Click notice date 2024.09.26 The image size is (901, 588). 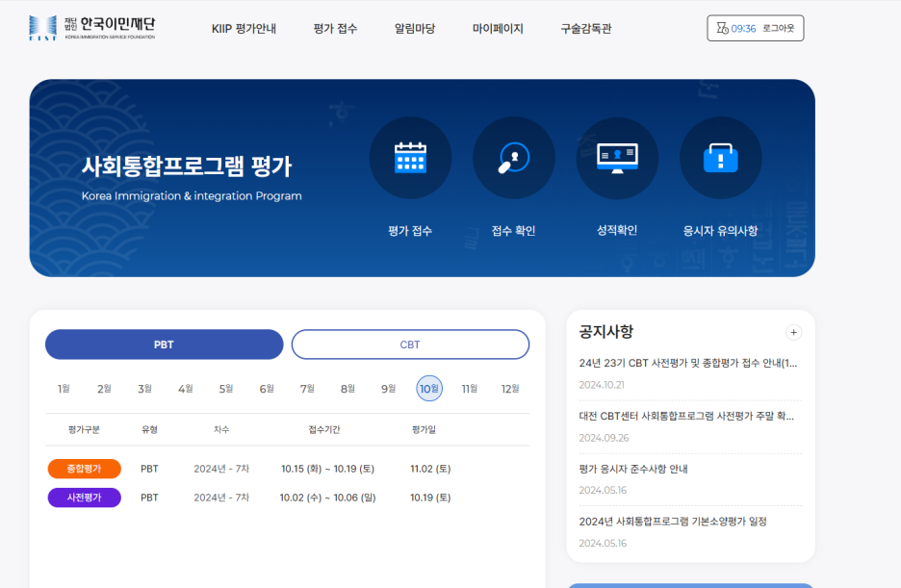604,438
